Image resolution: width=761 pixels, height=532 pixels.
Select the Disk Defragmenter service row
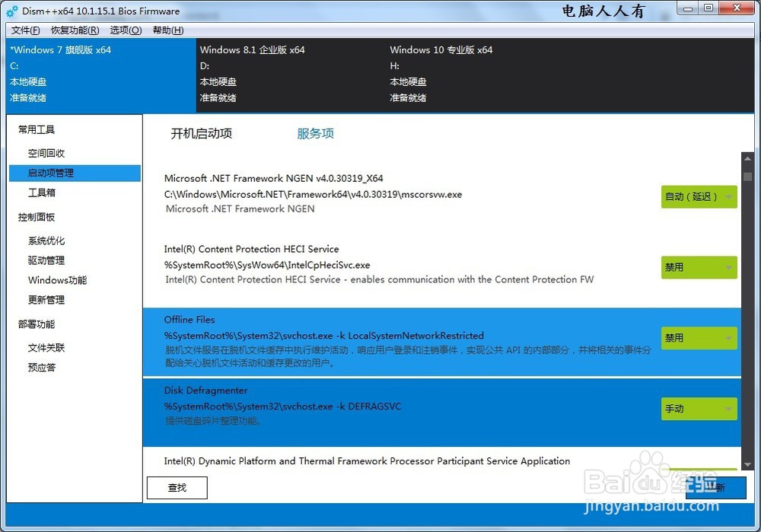441,412
